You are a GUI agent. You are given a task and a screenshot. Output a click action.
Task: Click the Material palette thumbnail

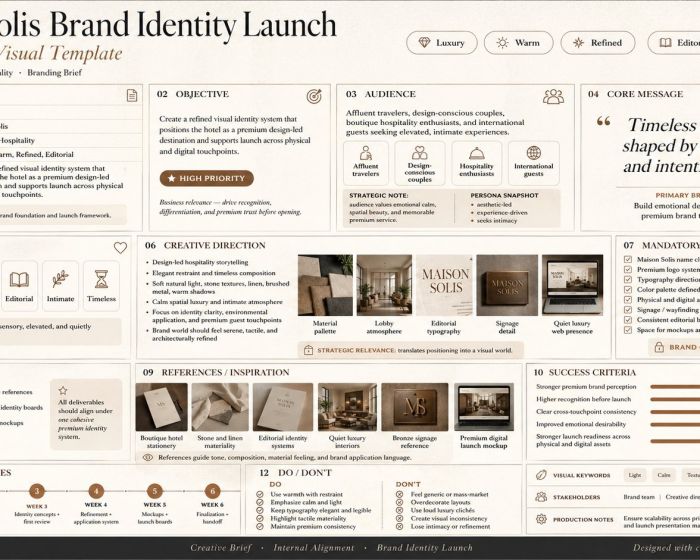pyautogui.click(x=325, y=285)
